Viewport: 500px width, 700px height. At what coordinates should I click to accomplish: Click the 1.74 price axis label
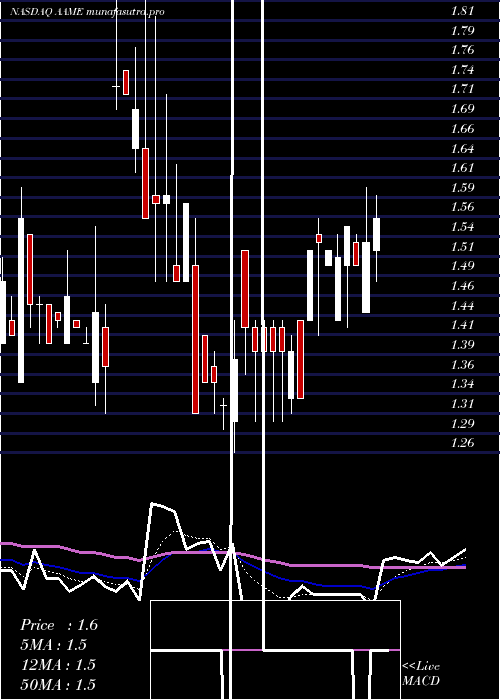(x=462, y=70)
